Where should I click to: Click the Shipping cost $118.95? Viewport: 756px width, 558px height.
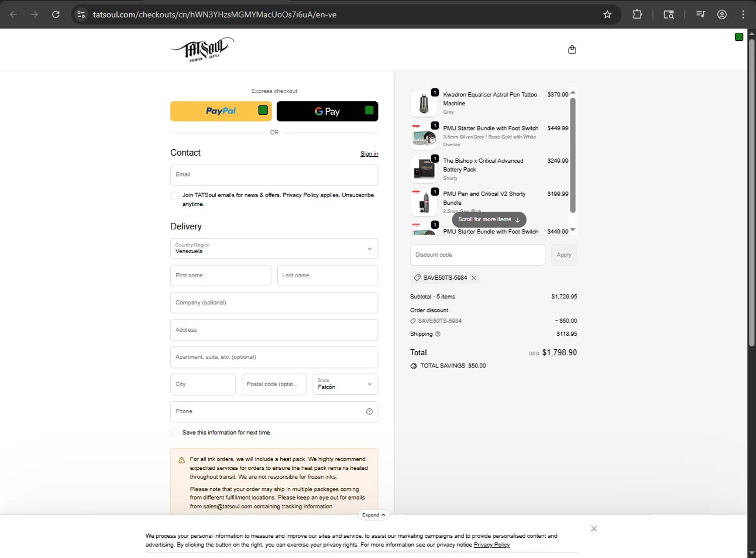click(566, 334)
